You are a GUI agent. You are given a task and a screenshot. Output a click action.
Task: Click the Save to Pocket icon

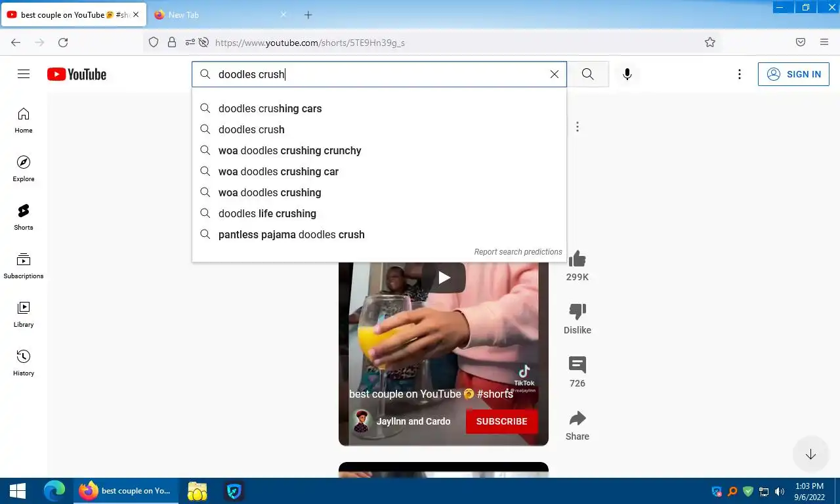(801, 42)
